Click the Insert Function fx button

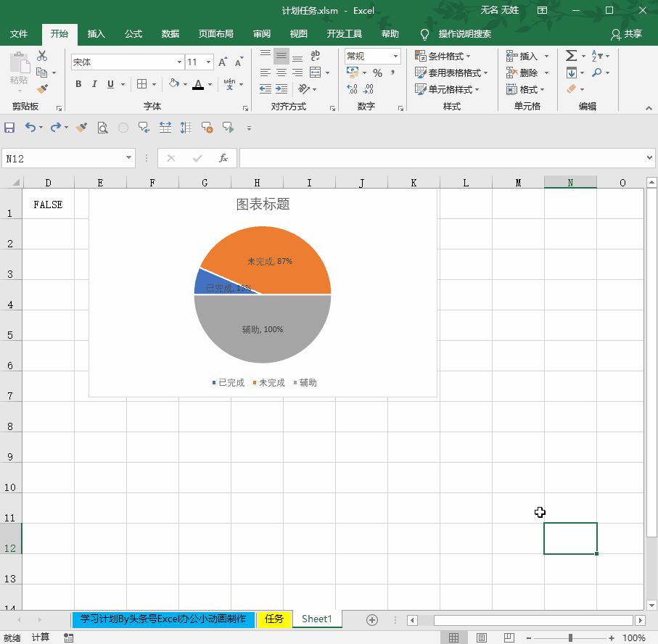[223, 158]
